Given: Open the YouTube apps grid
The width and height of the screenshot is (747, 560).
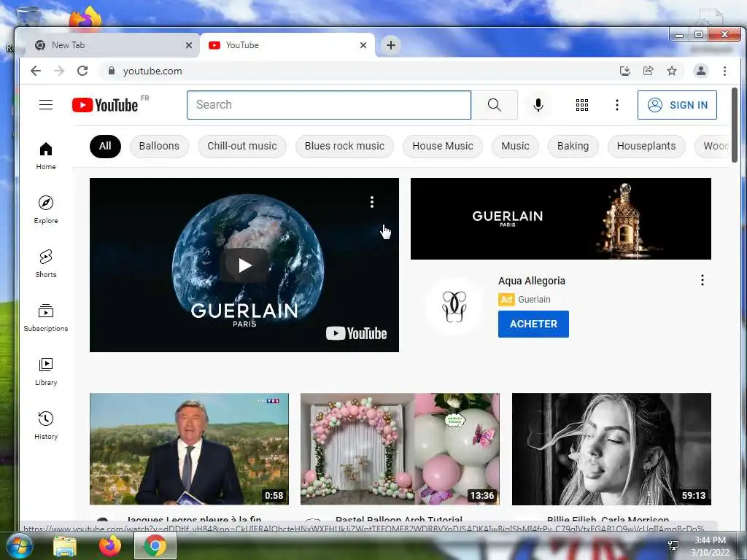Looking at the screenshot, I should coord(581,105).
